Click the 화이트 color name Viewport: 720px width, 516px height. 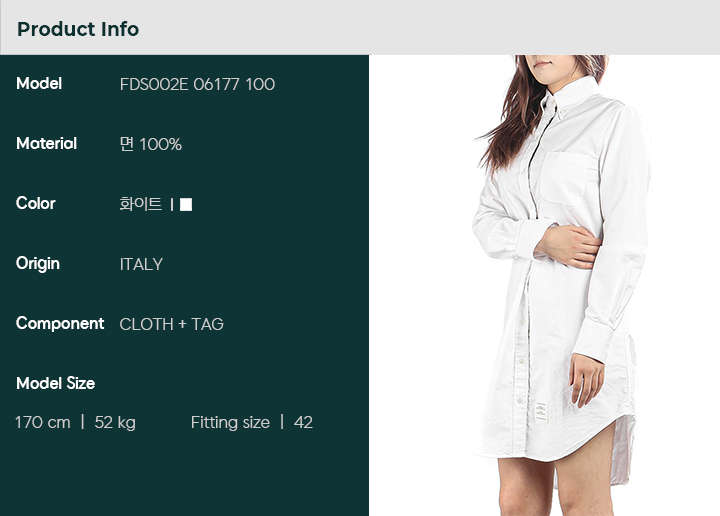pos(141,204)
